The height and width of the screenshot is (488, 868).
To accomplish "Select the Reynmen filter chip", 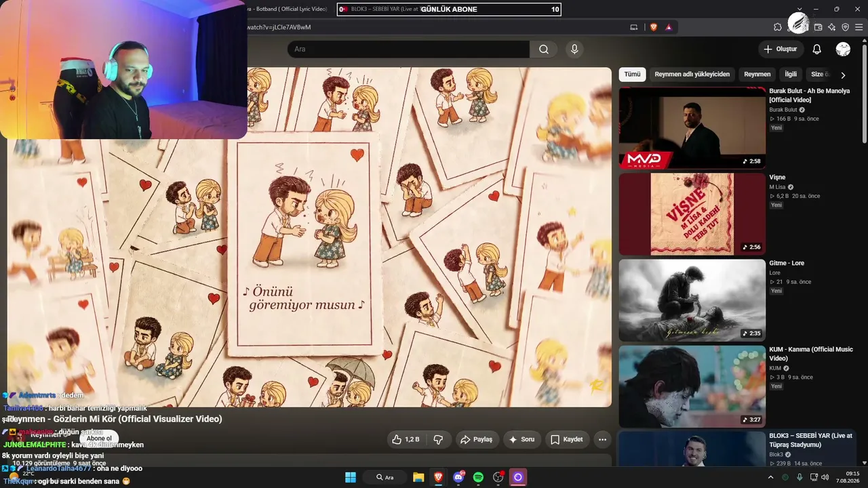I will click(x=757, y=75).
